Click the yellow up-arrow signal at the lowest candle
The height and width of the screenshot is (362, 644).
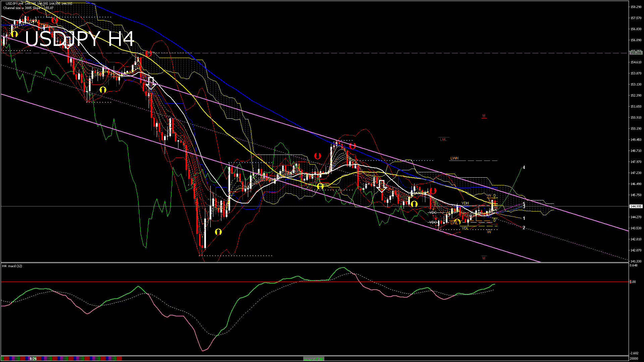[218, 232]
